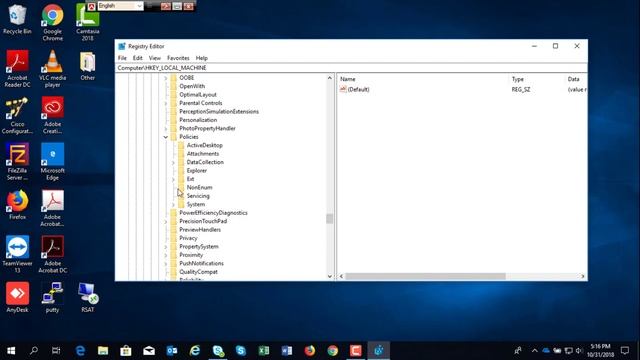The height and width of the screenshot is (360, 640).
Task: Show hidden system tray icons
Action: coord(534,351)
